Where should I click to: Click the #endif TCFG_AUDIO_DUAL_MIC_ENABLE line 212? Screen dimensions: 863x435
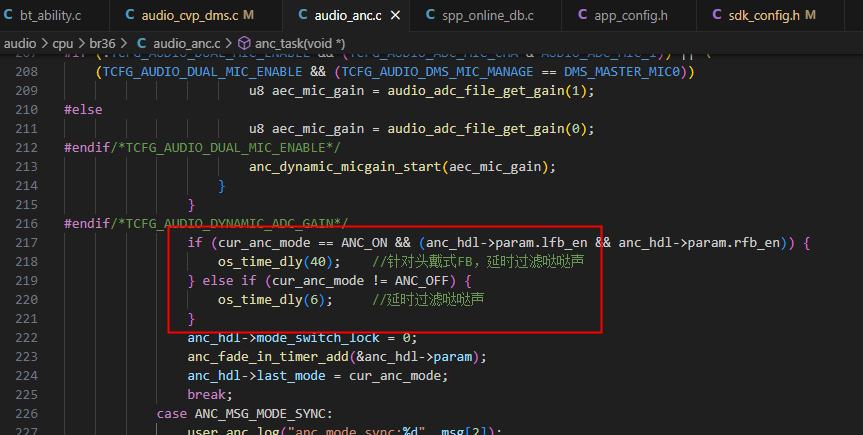(x=202, y=148)
